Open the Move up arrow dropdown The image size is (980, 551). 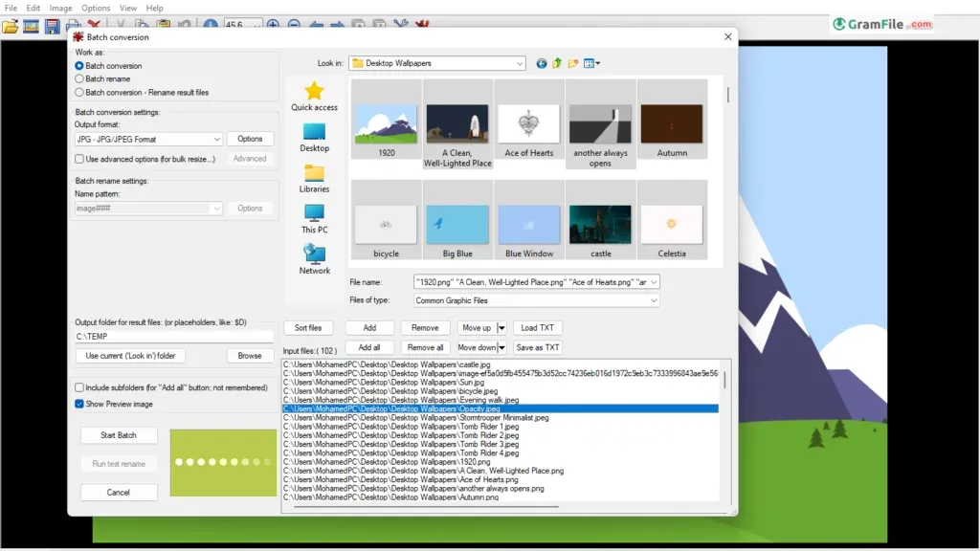click(501, 328)
